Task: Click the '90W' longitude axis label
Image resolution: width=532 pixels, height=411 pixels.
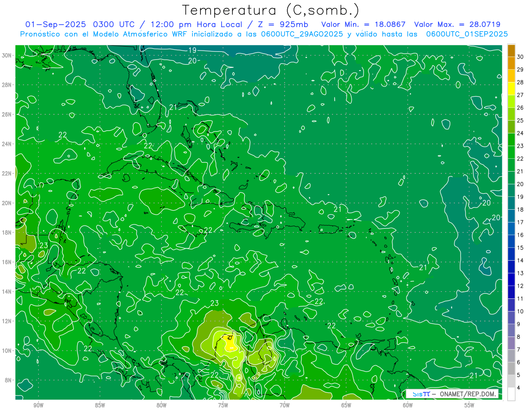Action: [x=39, y=405]
